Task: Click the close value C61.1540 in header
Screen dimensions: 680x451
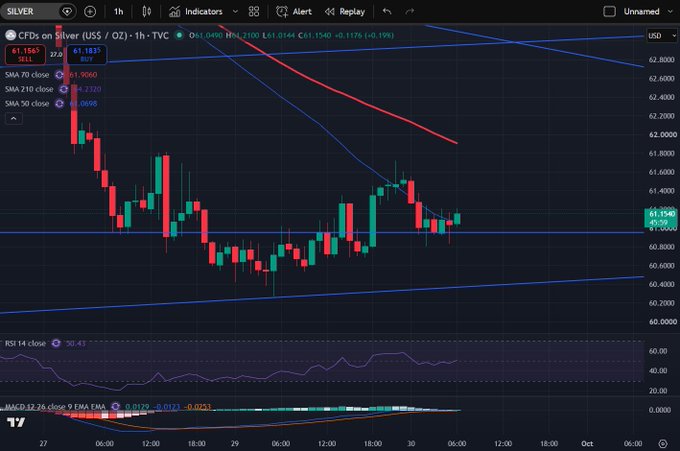Action: click(x=314, y=36)
